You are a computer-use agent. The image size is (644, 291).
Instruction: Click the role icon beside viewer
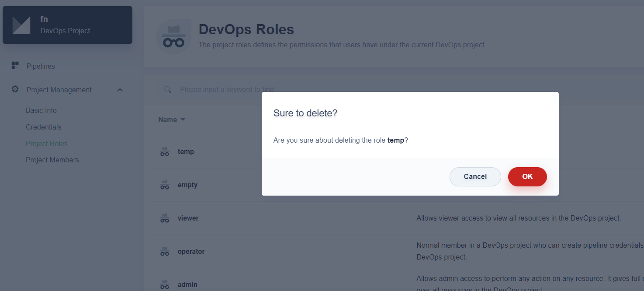pos(164,218)
